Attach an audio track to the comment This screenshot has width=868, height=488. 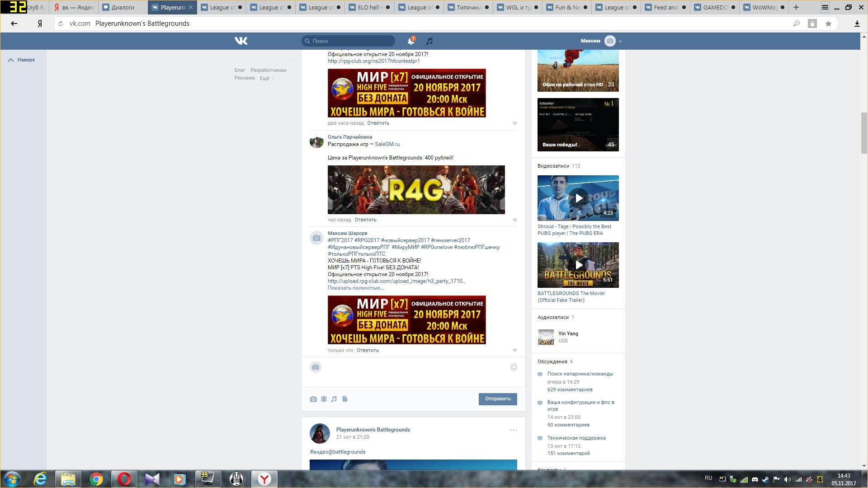[x=334, y=399]
